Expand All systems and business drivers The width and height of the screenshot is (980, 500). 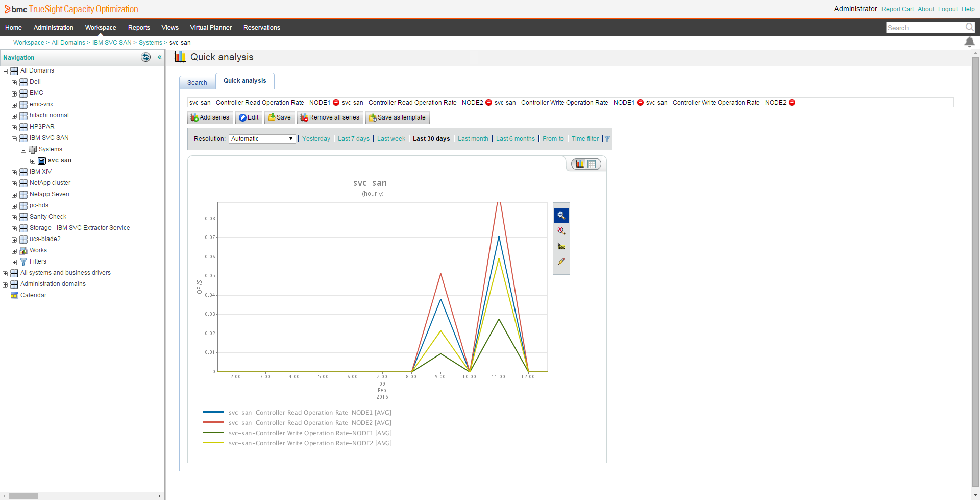(5, 274)
